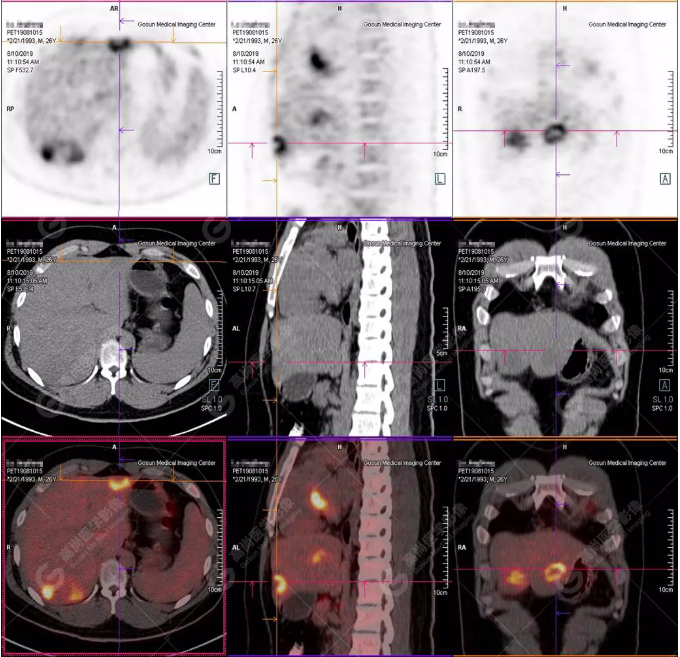Click the L orientation icon in PET sagittal panel
Viewport: 680px width, 657px height.
pos(439,179)
